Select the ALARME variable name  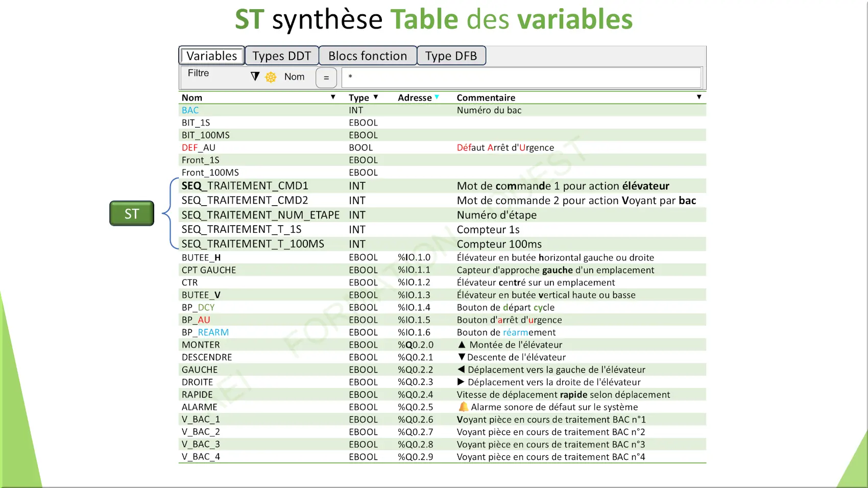click(x=200, y=407)
